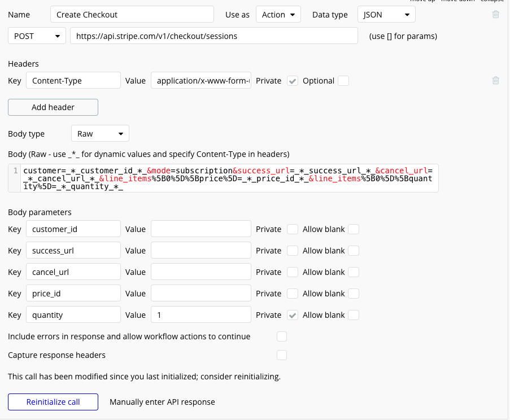
Task: Remove the Content-Type header with trash icon
Action: coord(496,81)
